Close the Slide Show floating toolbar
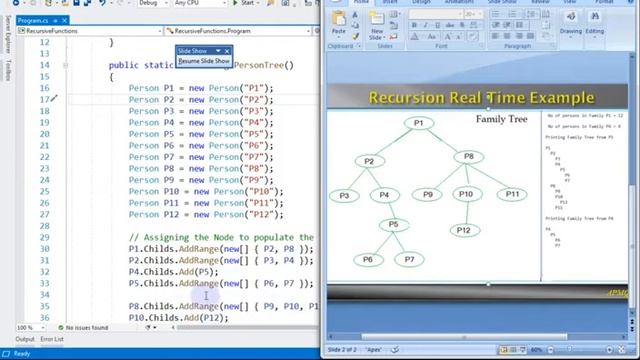This screenshot has height=360, width=640. (227, 51)
